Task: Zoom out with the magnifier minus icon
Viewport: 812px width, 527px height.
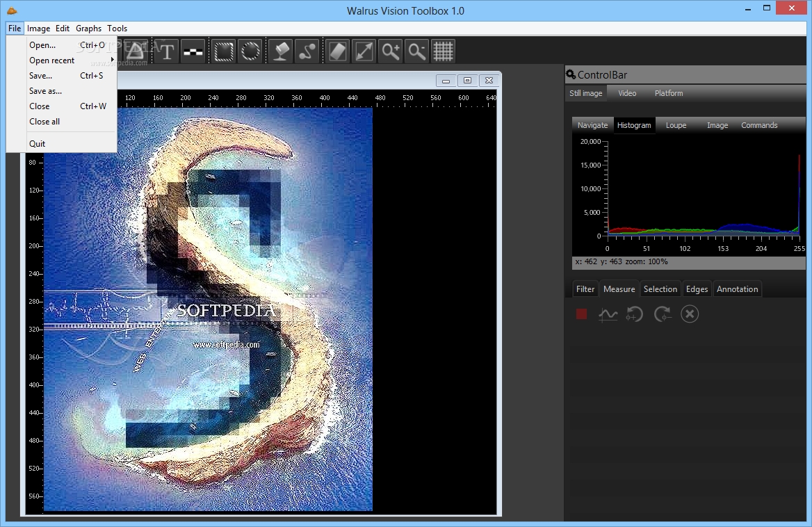Action: [x=417, y=51]
